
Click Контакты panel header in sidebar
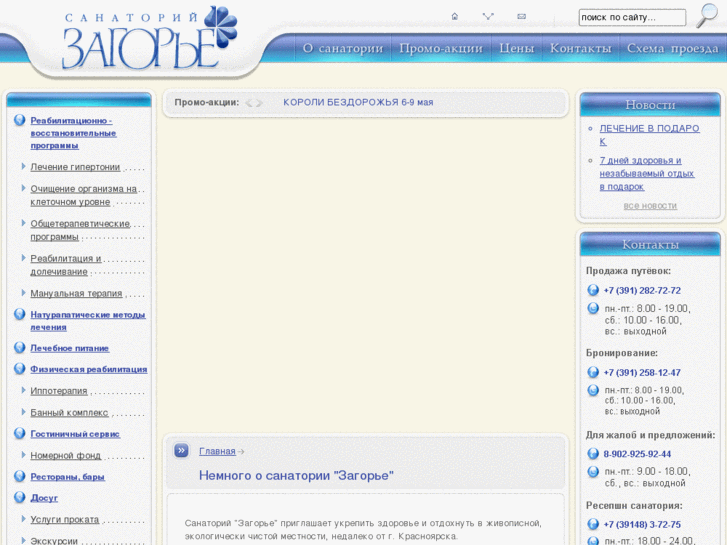[x=650, y=244]
